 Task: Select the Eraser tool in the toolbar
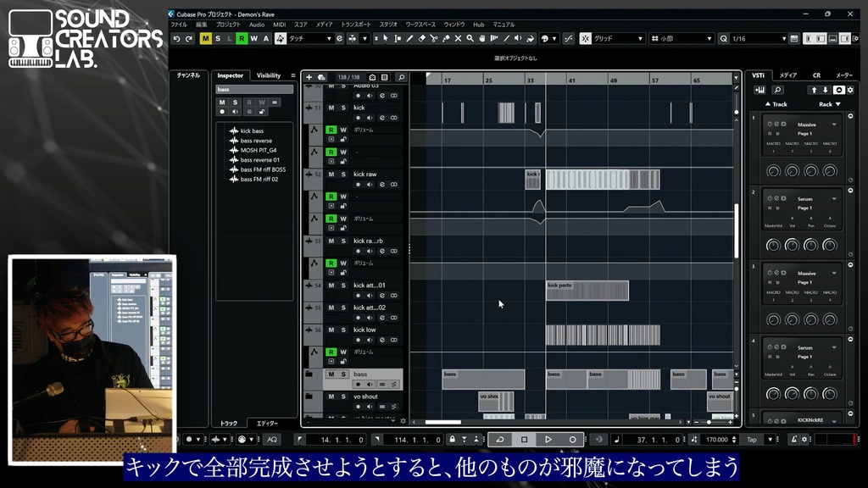(420, 39)
